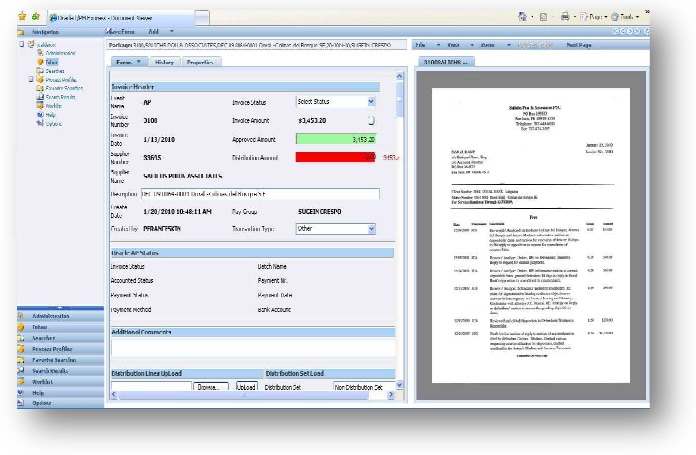Click the Print icon in browser toolbar
The width and height of the screenshot is (696, 455).
(x=565, y=17)
